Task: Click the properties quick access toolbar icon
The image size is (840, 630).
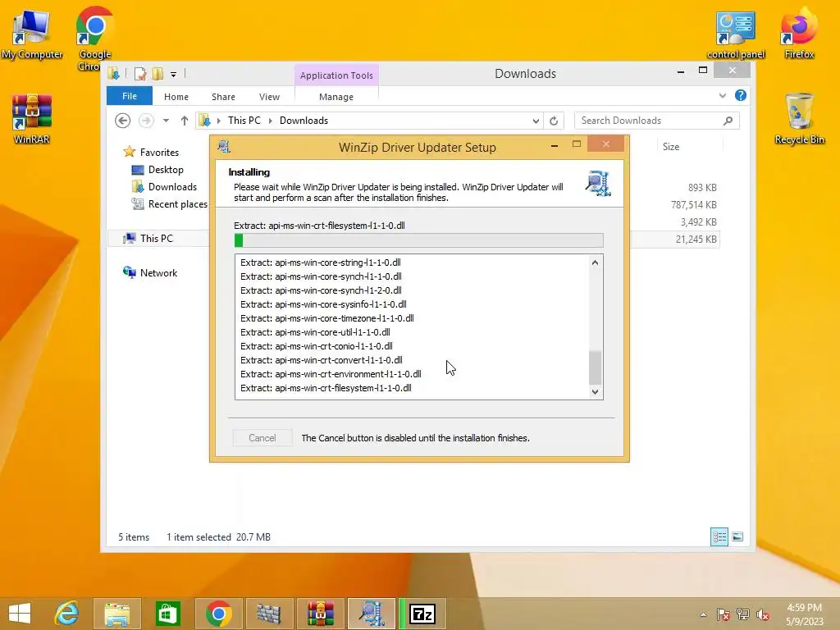Action: coord(140,73)
